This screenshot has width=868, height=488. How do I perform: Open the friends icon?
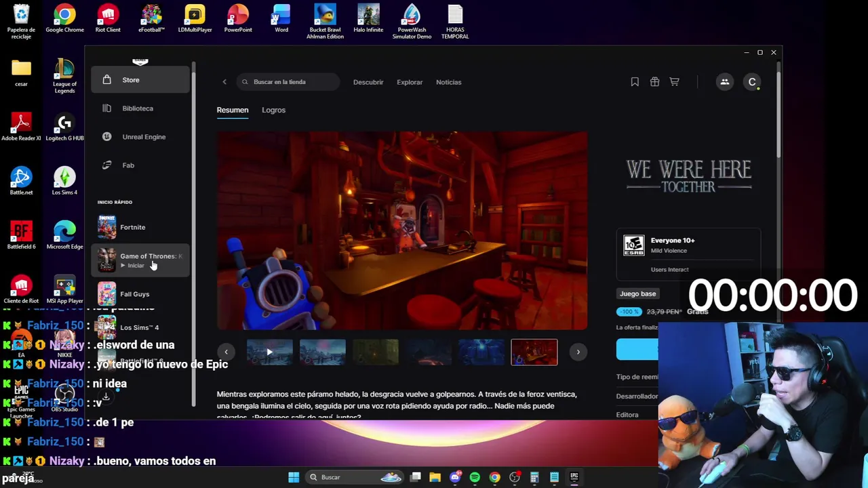pos(724,82)
